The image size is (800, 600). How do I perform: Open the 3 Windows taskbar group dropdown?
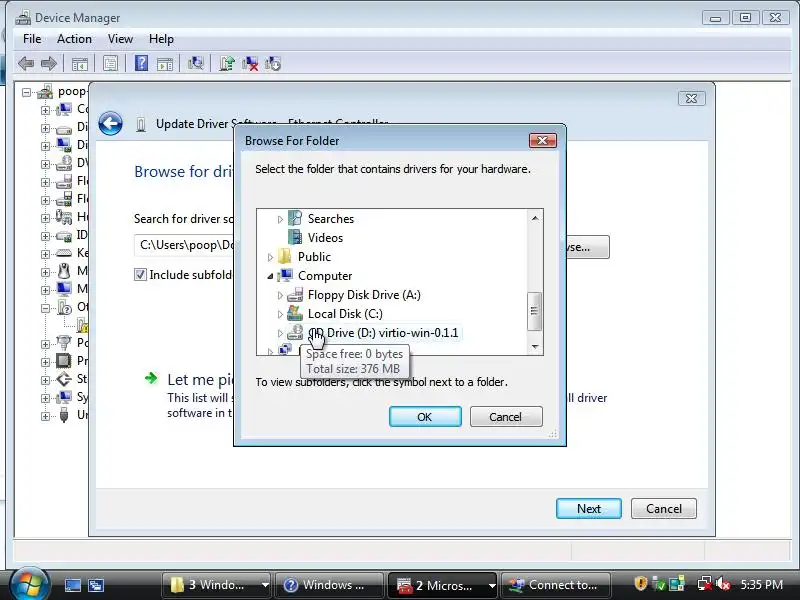coord(265,585)
